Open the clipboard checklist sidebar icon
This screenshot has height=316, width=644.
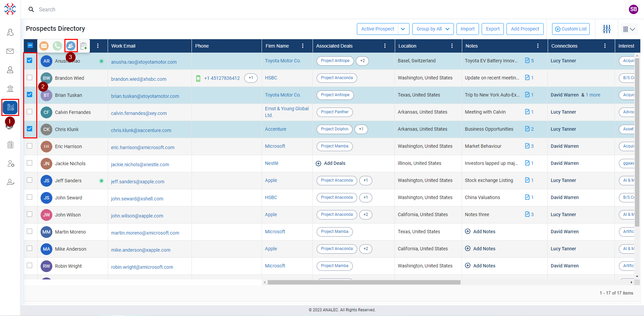coord(10,145)
